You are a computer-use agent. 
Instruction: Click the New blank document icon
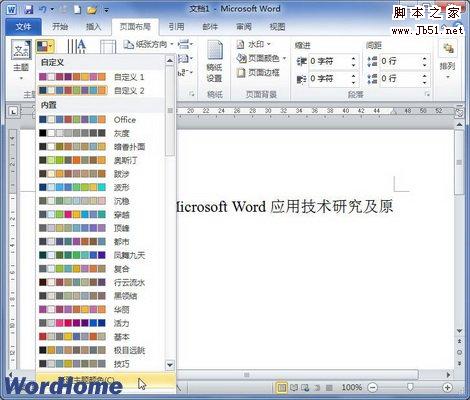click(x=77, y=9)
